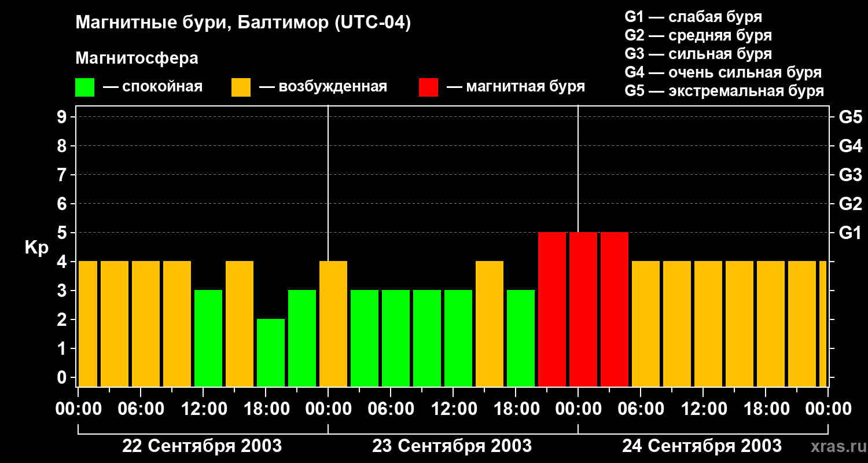
Task: Click the 06:00 time label of 24 September
Action: (x=641, y=409)
